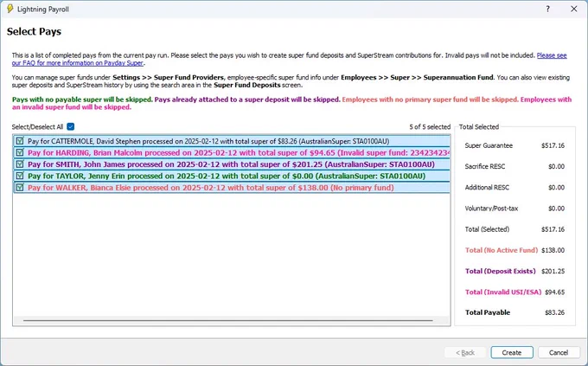
Task: Click the horizontal scrollbar of the pay list
Action: tap(228, 321)
